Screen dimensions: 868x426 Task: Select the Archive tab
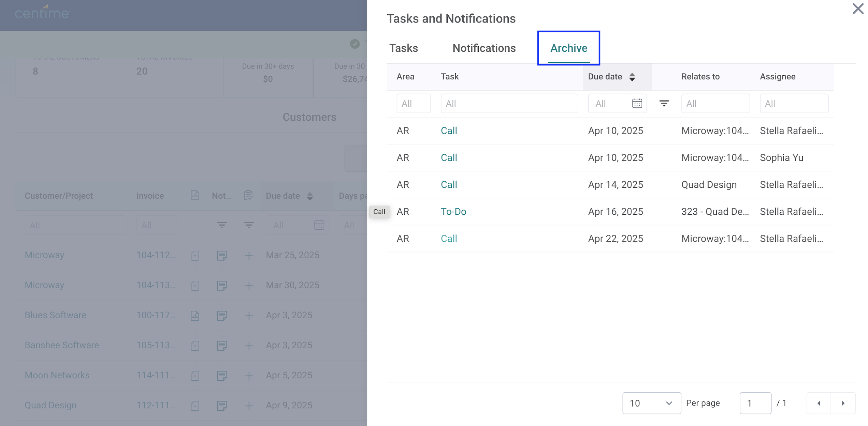click(x=569, y=48)
